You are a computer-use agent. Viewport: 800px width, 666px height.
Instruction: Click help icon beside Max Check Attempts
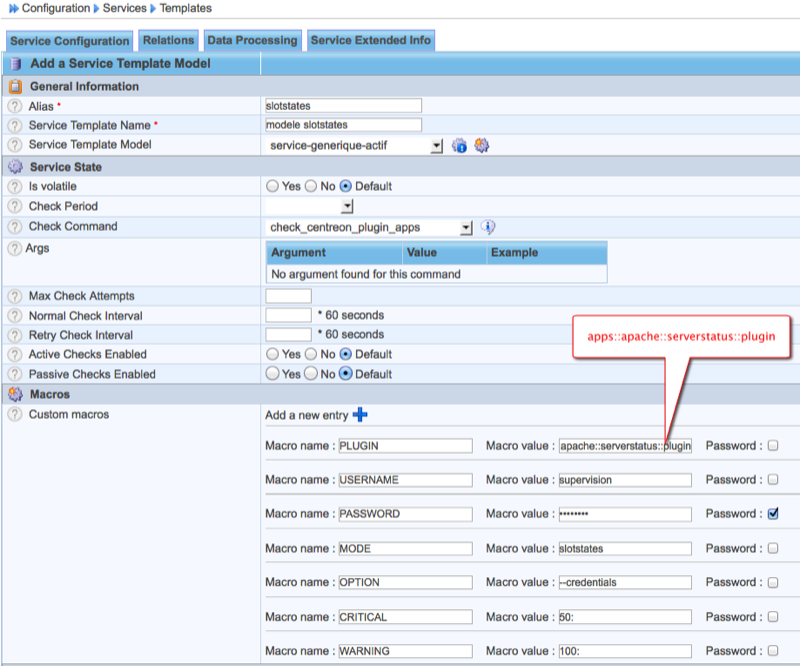click(15, 297)
